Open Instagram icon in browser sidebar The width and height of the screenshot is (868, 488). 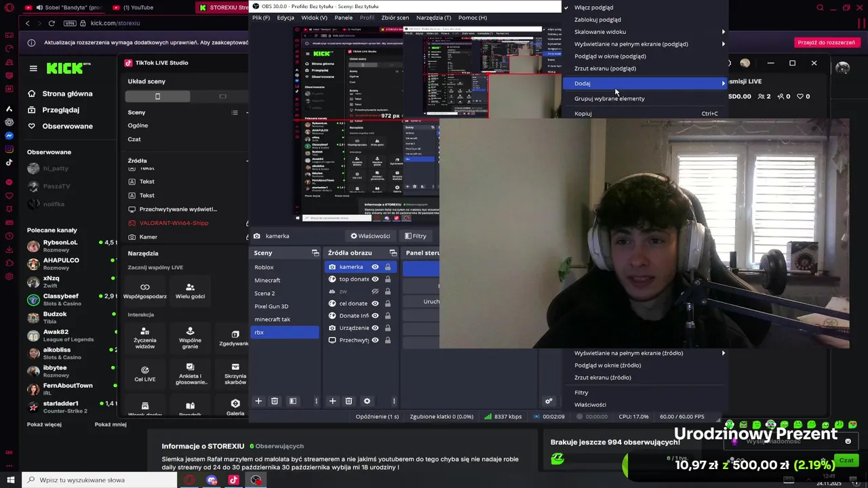pyautogui.click(x=9, y=149)
